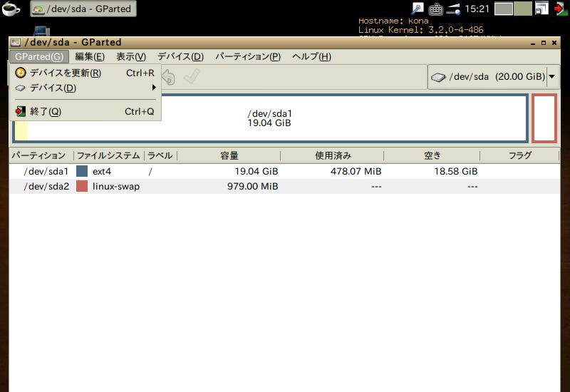This screenshot has width=570, height=392.
Task: Switch to the first workspace pager box
Action: (504, 9)
